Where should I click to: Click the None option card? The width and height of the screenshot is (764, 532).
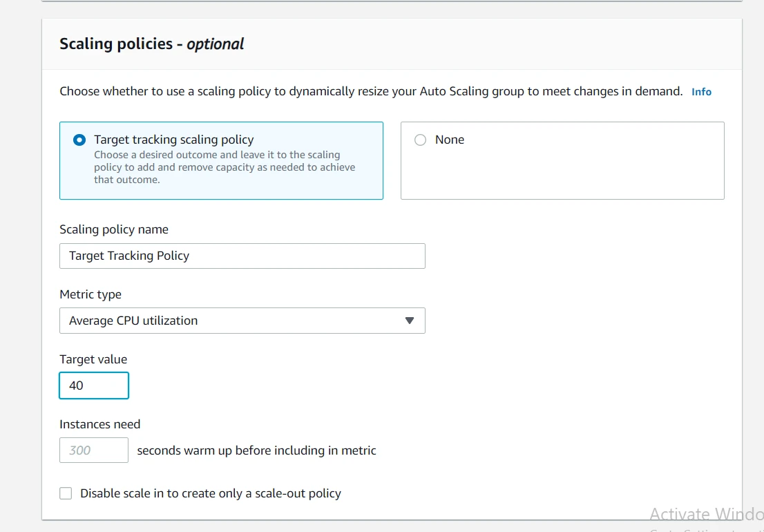[562, 160]
